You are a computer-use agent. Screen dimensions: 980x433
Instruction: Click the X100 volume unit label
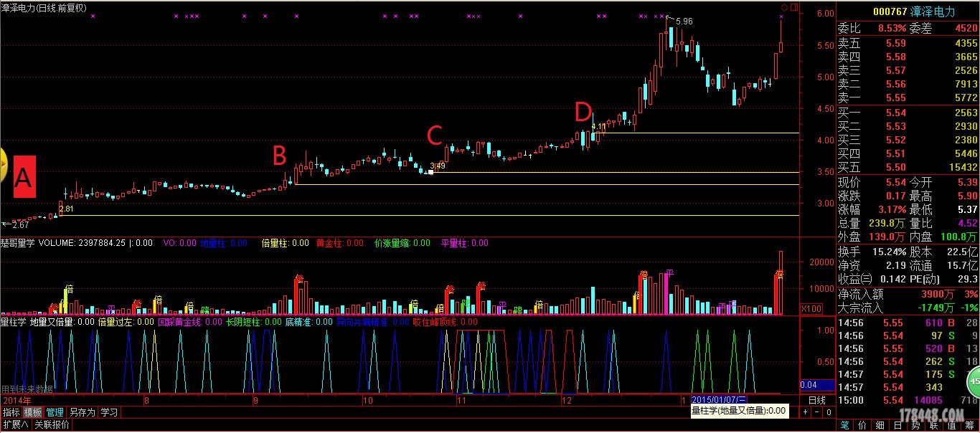pyautogui.click(x=811, y=309)
